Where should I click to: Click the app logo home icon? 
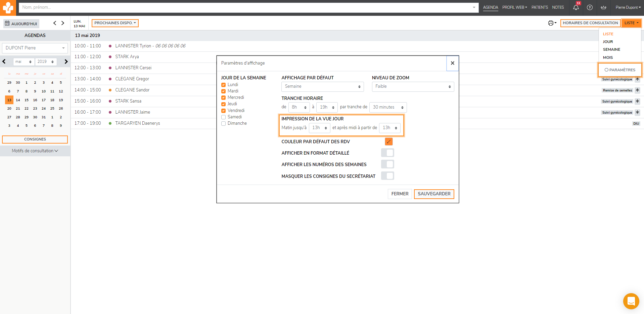[x=8, y=8]
